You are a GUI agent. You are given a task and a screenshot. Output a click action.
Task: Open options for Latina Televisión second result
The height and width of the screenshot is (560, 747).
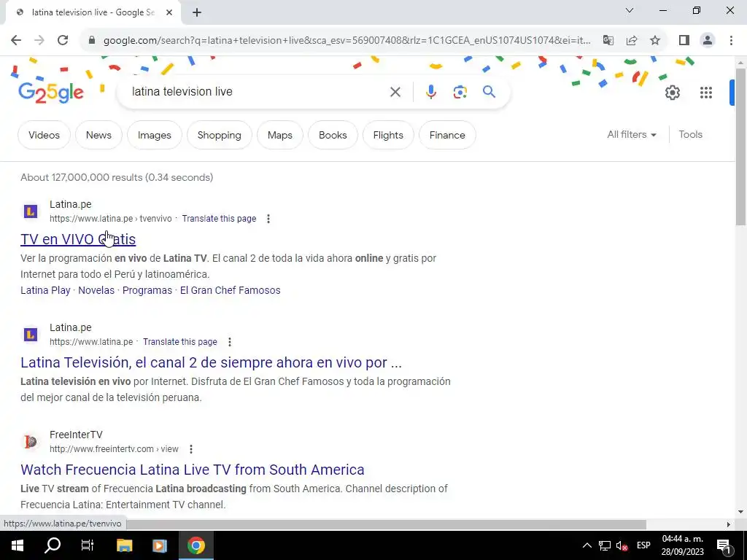[230, 342]
